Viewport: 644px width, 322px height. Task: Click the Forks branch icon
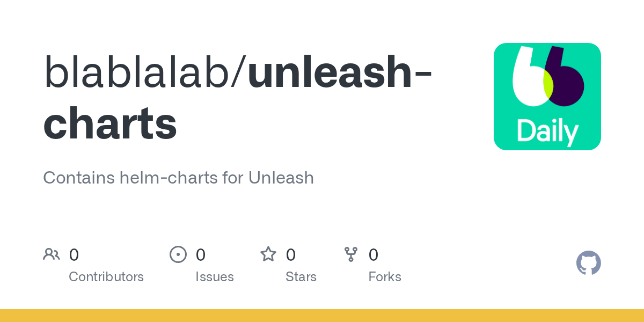click(x=351, y=254)
